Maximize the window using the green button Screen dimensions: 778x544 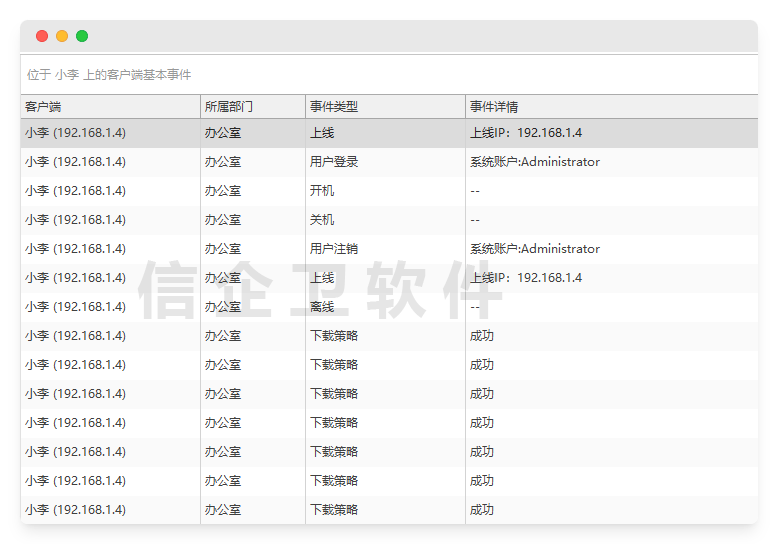(x=82, y=36)
